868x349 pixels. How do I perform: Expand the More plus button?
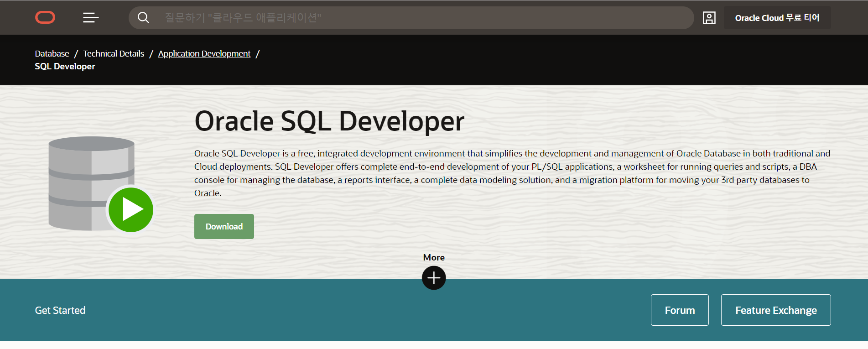[x=434, y=278]
